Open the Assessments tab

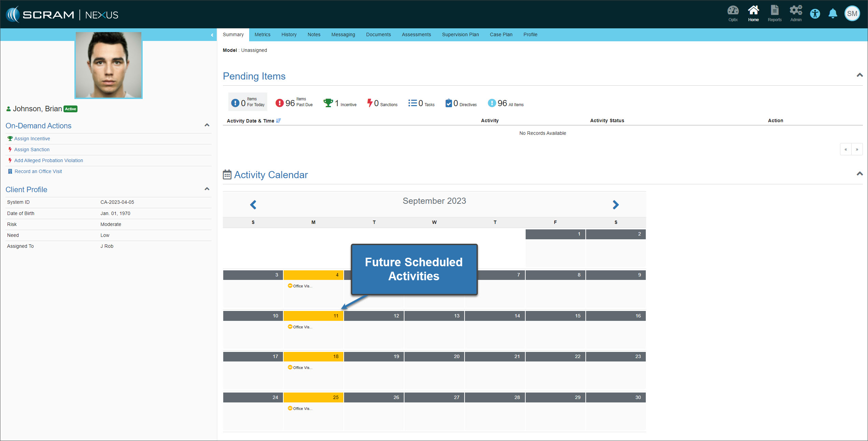tap(416, 34)
